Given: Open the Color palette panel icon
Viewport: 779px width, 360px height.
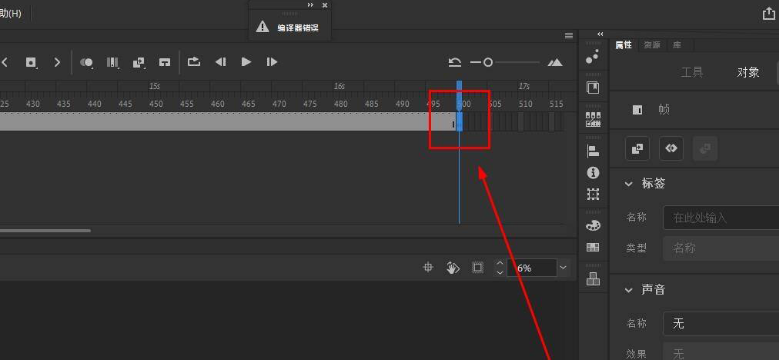Looking at the screenshot, I should coord(593,225).
